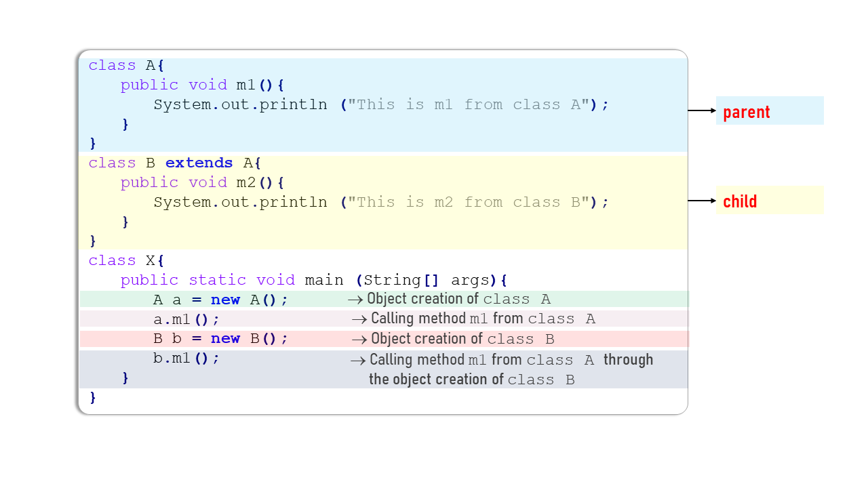This screenshot has height=488, width=868.
Task: Select the "a.m1();" pink highlighted line
Action: (x=184, y=319)
